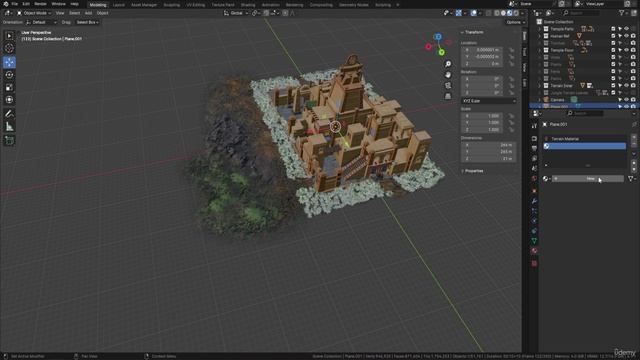Image resolution: width=640 pixels, height=360 pixels.
Task: Click the red X axis gizmo ball
Action: 428,47
